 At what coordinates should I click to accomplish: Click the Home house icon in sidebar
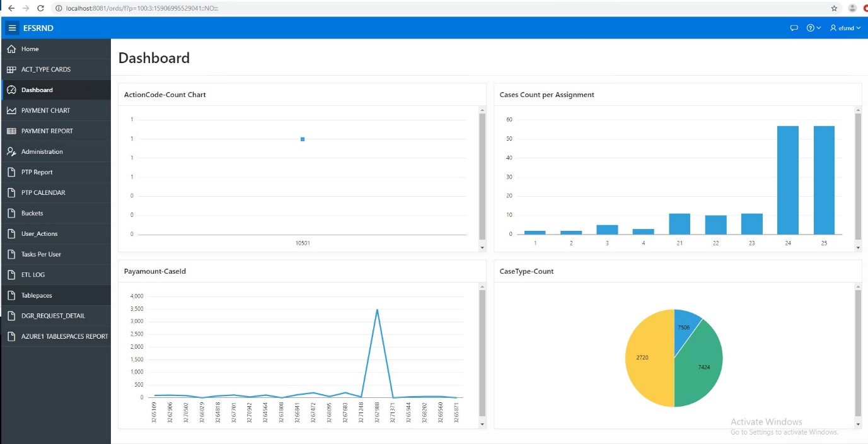click(x=11, y=49)
